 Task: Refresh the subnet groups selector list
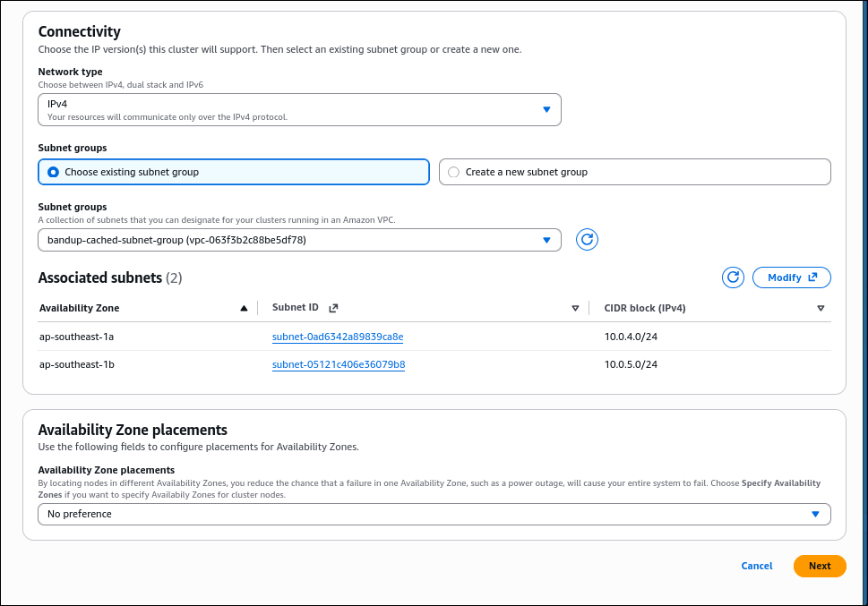click(587, 239)
